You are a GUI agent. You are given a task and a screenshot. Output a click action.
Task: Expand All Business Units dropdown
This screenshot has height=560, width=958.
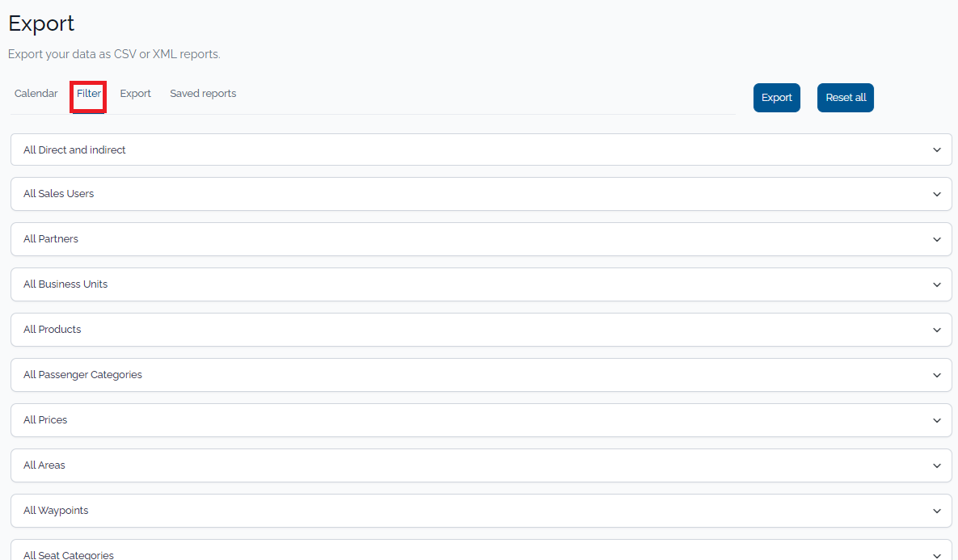pyautogui.click(x=482, y=284)
